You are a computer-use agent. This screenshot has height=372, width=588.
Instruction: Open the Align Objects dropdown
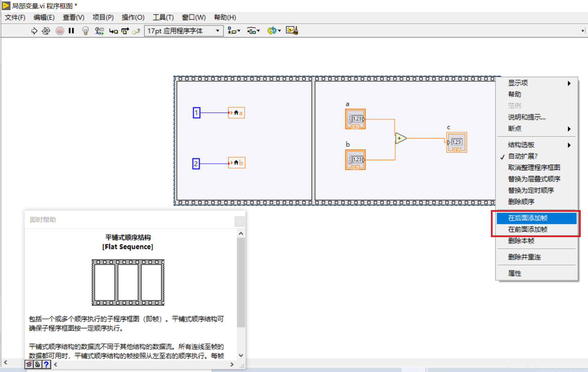(234, 31)
